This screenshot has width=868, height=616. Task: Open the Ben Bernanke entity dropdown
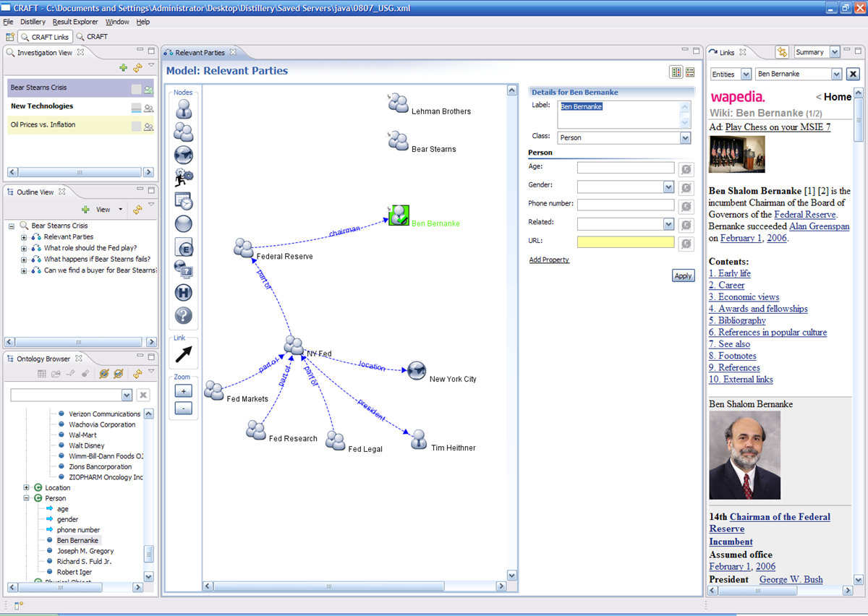[x=837, y=74]
